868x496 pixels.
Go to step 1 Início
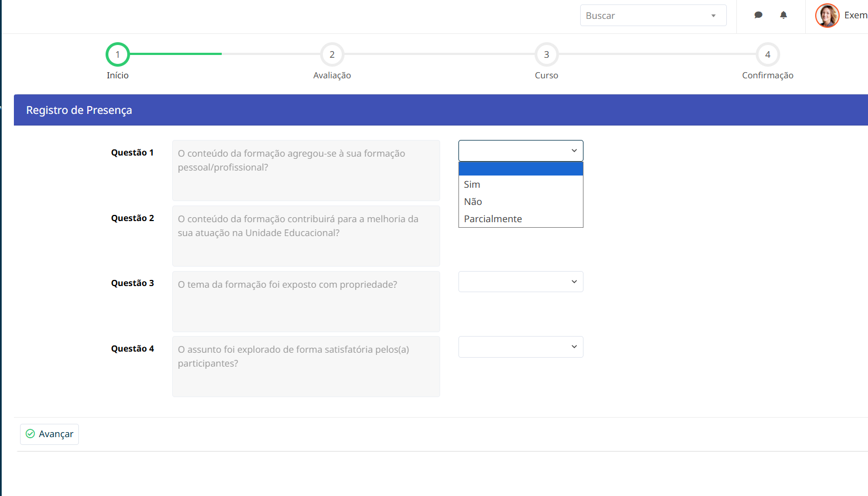(118, 54)
